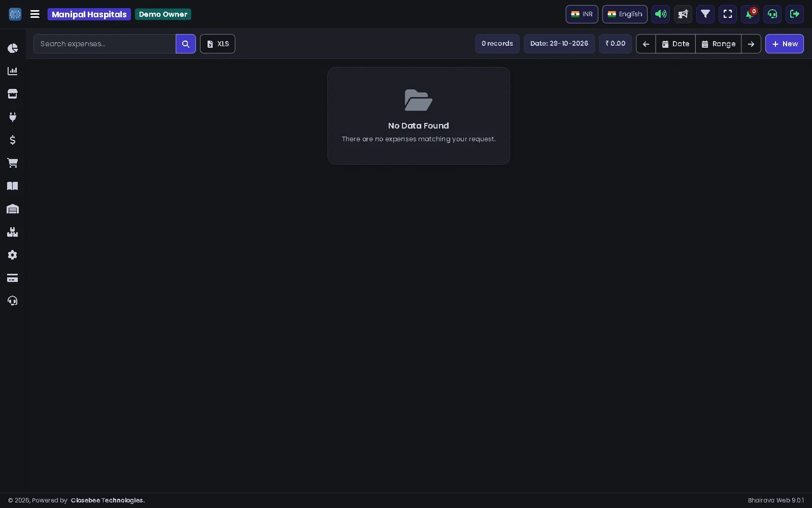This screenshot has height=508, width=812.
Task: Open the warehouse sidebar icon
Action: [x=13, y=209]
